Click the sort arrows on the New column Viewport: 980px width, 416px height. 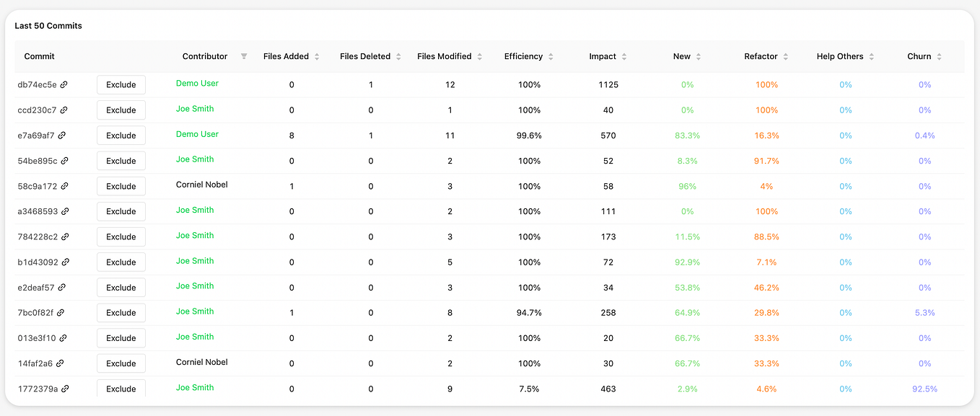[x=699, y=56]
